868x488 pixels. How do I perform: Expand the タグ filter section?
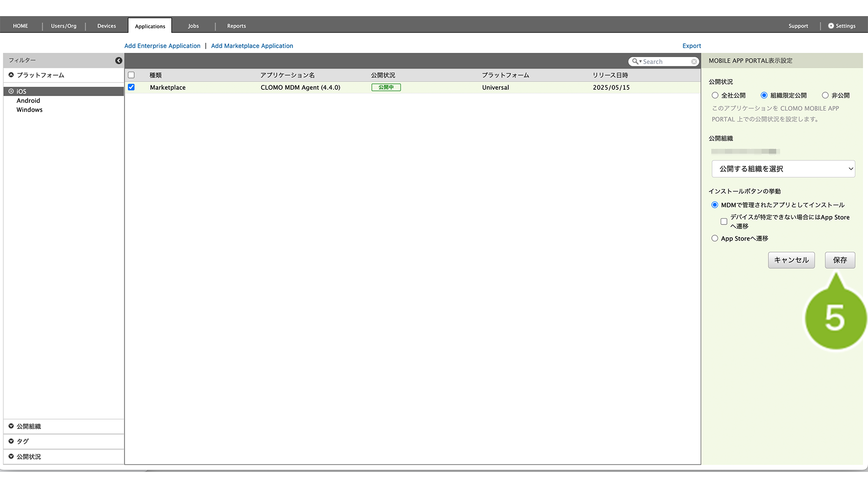22,441
